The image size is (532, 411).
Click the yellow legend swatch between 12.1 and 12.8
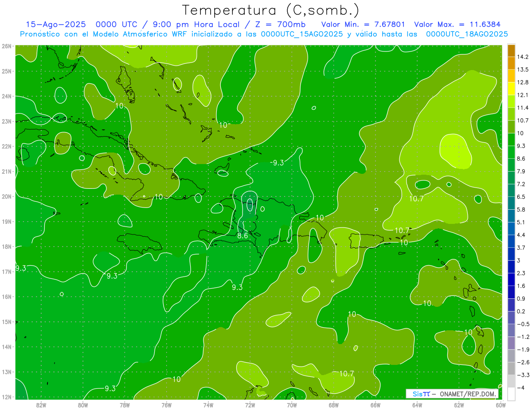tap(512, 88)
